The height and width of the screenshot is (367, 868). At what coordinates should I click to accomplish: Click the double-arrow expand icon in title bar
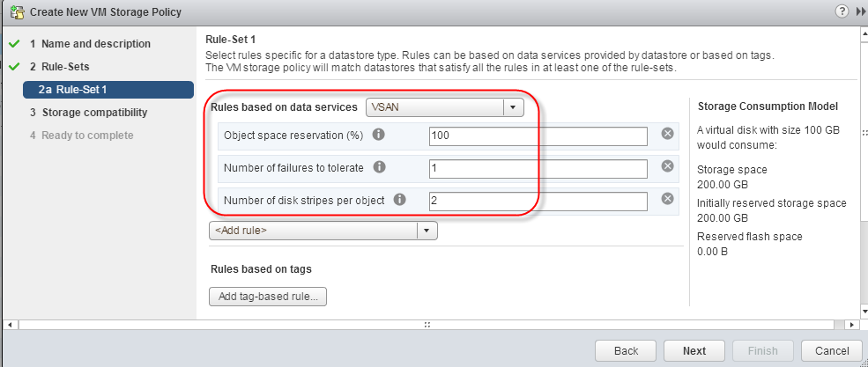coord(859,11)
